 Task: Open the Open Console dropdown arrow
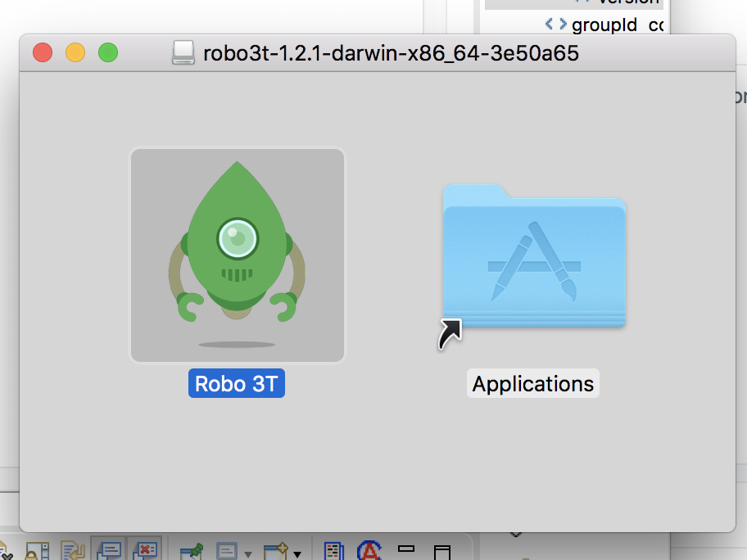pos(297,554)
